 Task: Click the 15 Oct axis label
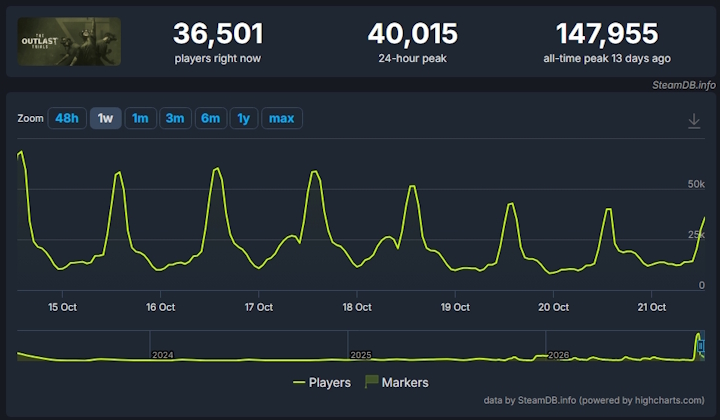pos(62,307)
